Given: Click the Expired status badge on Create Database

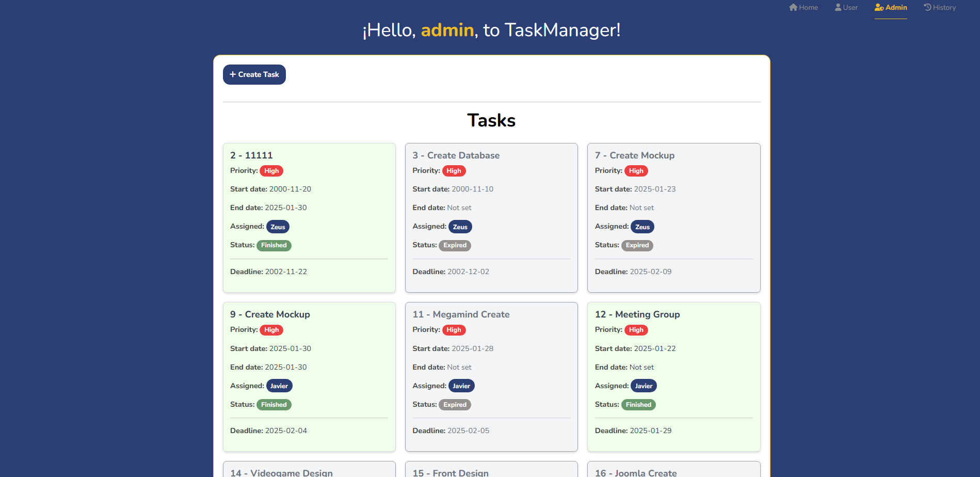Looking at the screenshot, I should (455, 245).
